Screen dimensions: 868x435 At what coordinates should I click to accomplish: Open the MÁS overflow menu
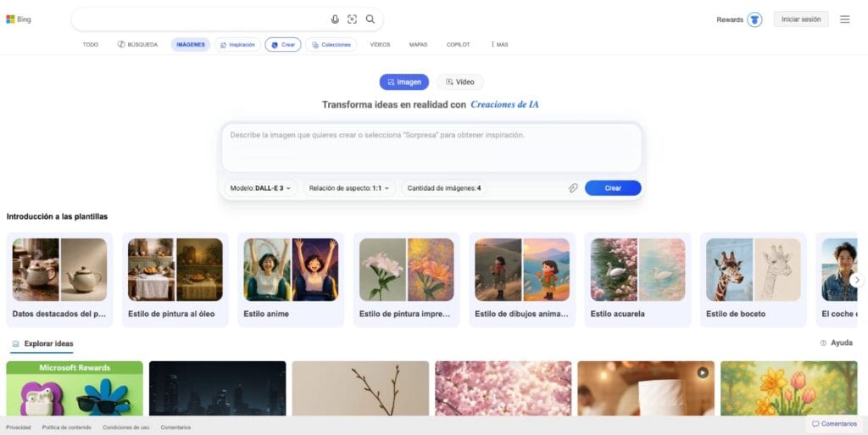point(499,45)
